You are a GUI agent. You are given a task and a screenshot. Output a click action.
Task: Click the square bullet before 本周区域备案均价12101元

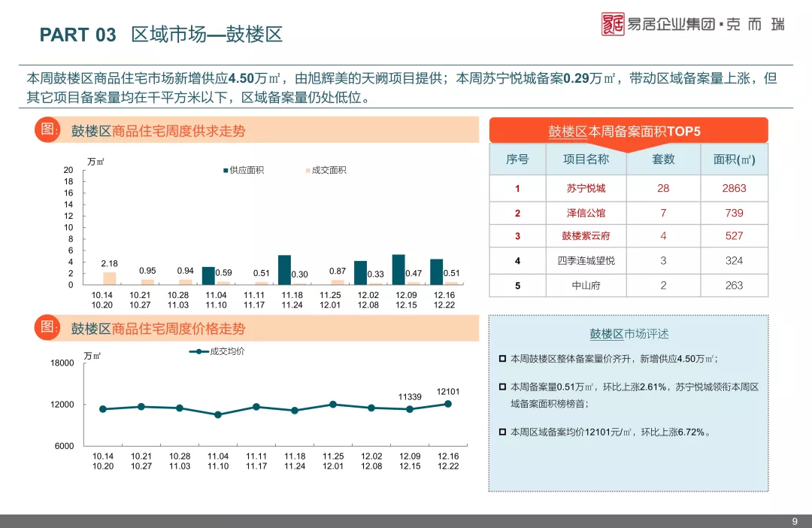502,432
